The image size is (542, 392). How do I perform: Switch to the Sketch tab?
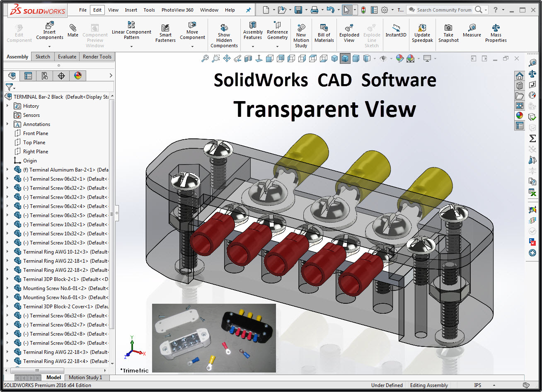coord(43,57)
